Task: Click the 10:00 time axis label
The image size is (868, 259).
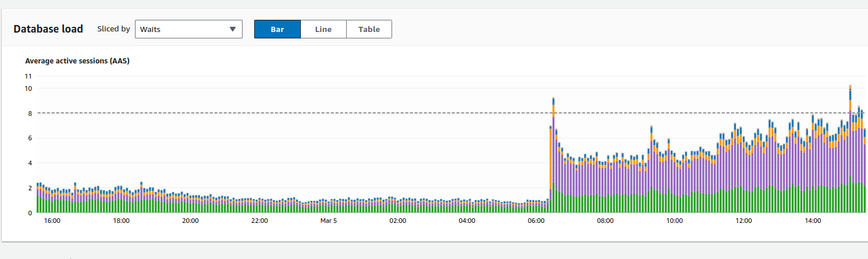Action: [x=674, y=221]
